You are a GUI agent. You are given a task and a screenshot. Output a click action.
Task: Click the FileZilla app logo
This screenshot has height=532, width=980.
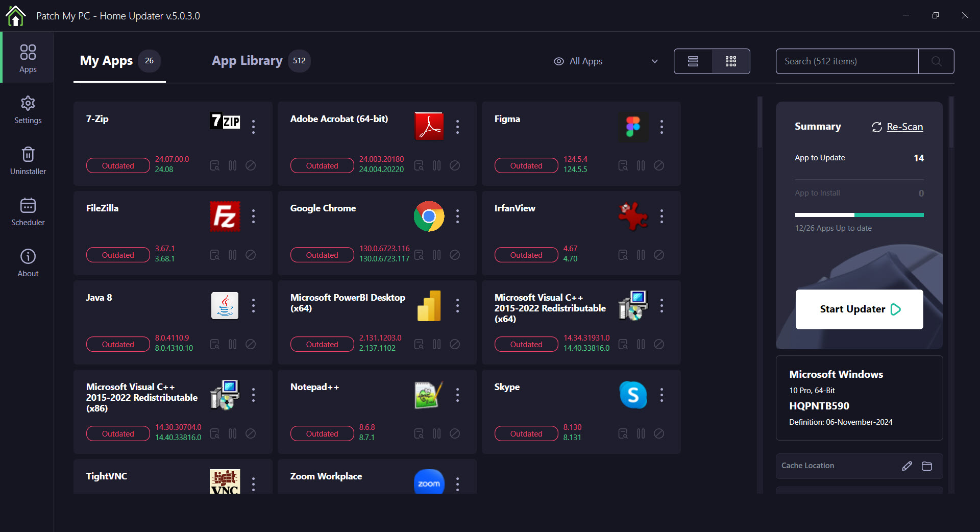(x=225, y=216)
